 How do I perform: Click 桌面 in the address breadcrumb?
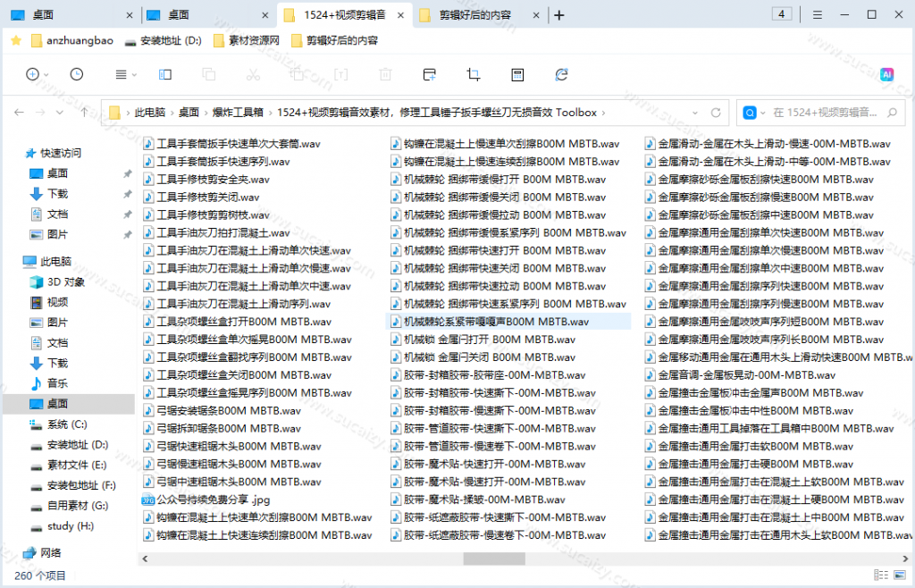[189, 112]
